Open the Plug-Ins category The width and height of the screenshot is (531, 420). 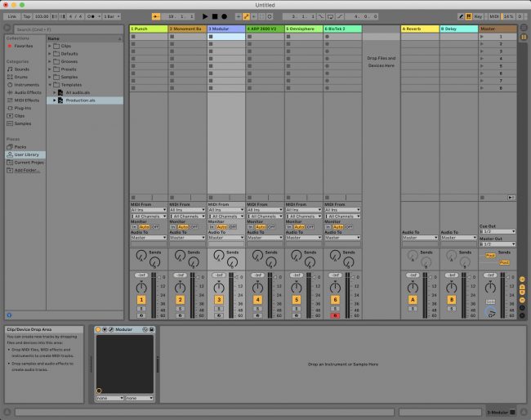coord(22,107)
